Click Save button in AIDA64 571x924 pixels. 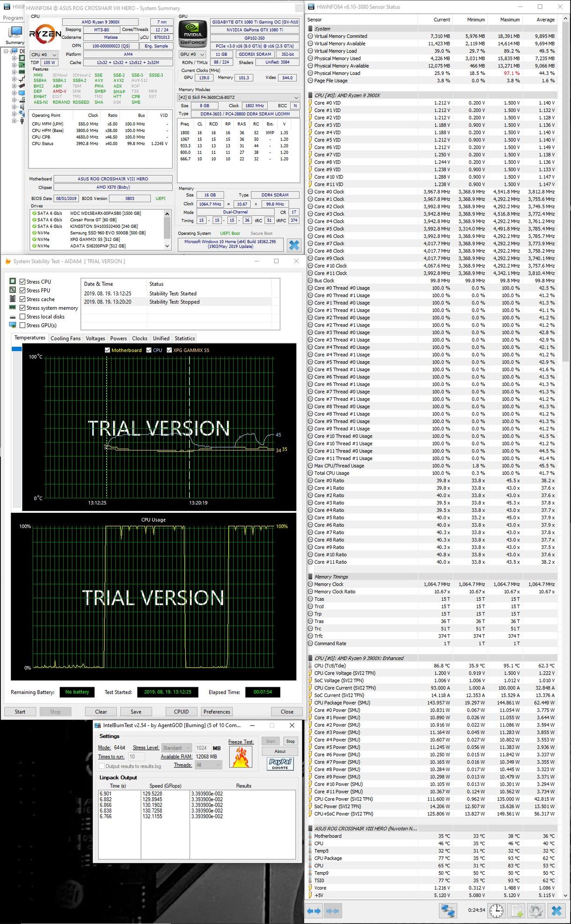pyautogui.click(x=136, y=712)
